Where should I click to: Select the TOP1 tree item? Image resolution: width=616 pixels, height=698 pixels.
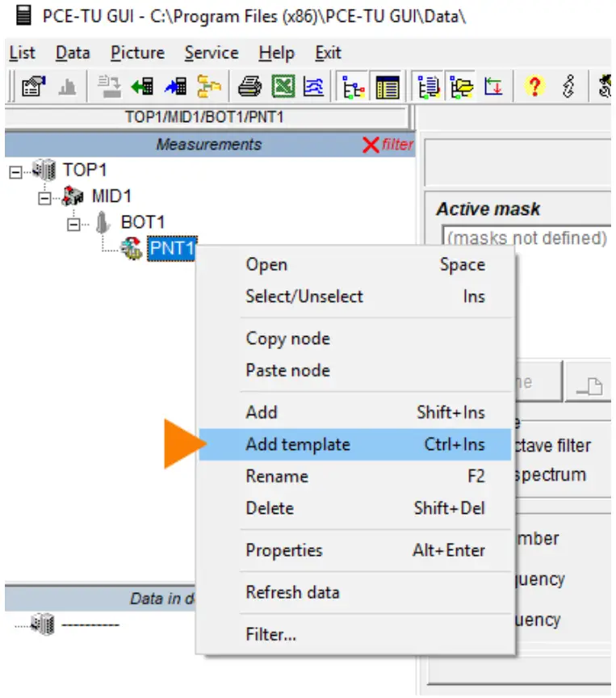click(x=85, y=170)
